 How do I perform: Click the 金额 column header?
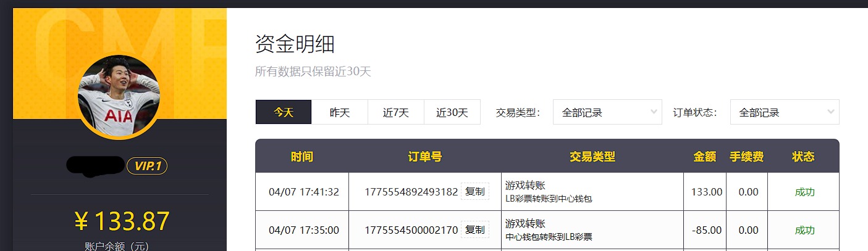tap(705, 157)
